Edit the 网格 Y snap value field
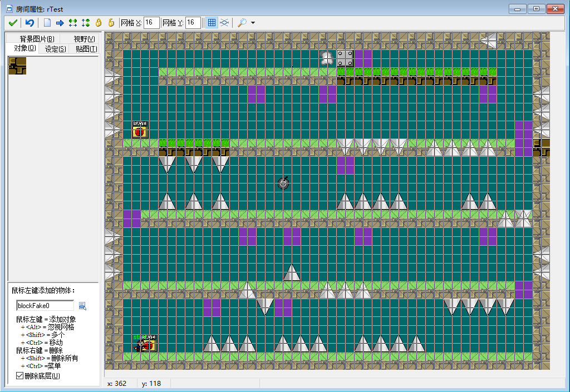This screenshot has width=570, height=392. tap(193, 23)
